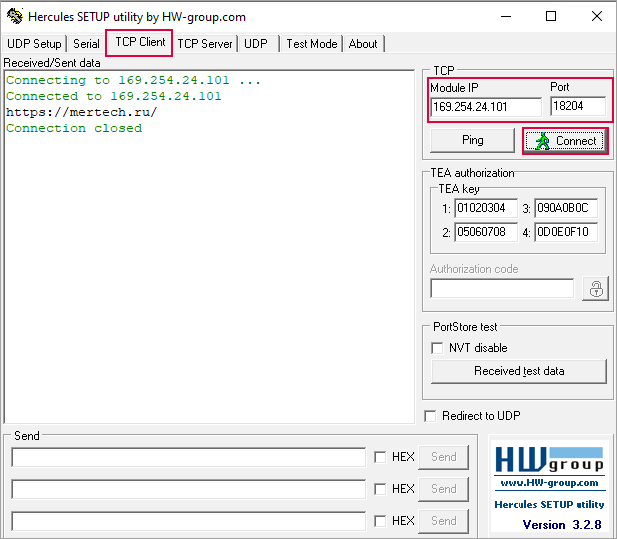
Task: Click the HW group logo
Action: tap(549, 460)
